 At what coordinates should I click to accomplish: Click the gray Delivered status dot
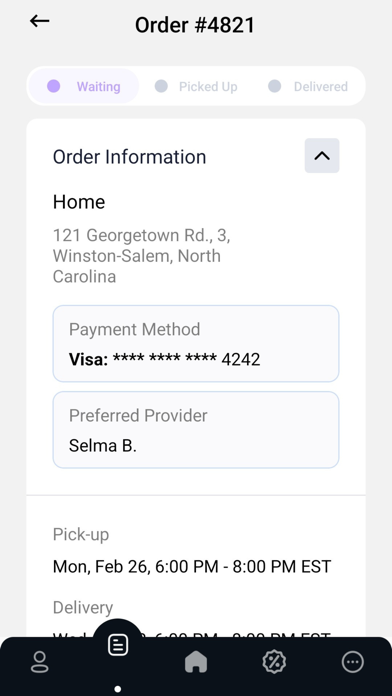275,86
